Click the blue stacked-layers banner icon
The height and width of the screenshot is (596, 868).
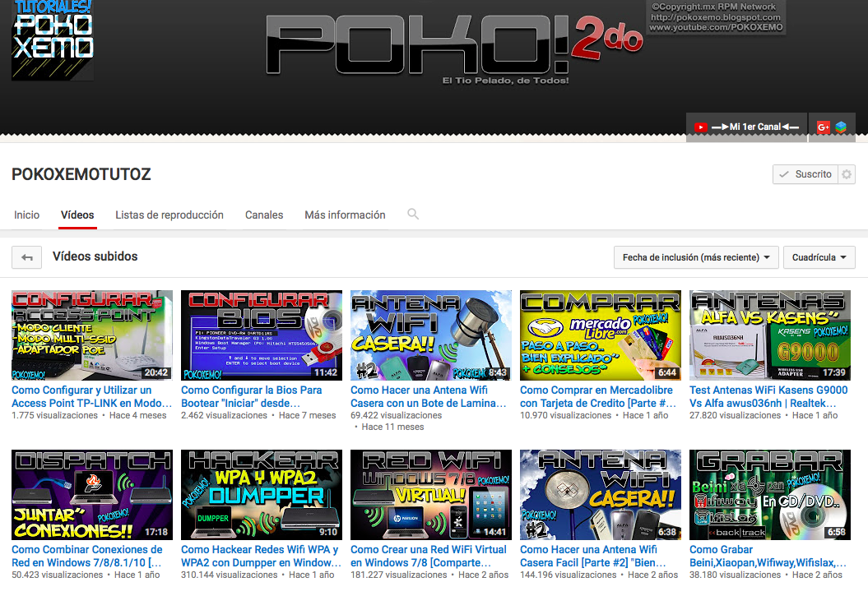842,127
